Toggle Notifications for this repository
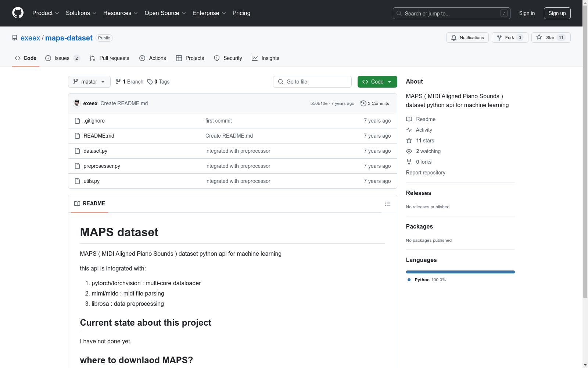 [467, 38]
